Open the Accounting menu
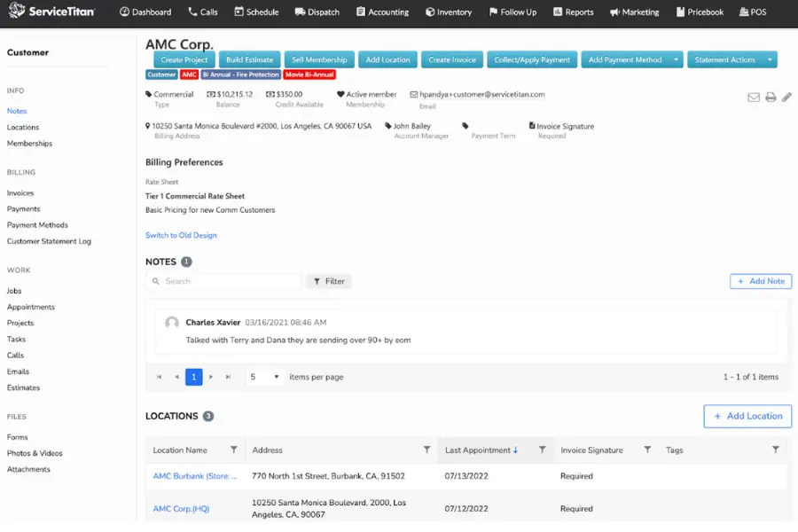The width and height of the screenshot is (798, 532). pyautogui.click(x=382, y=12)
